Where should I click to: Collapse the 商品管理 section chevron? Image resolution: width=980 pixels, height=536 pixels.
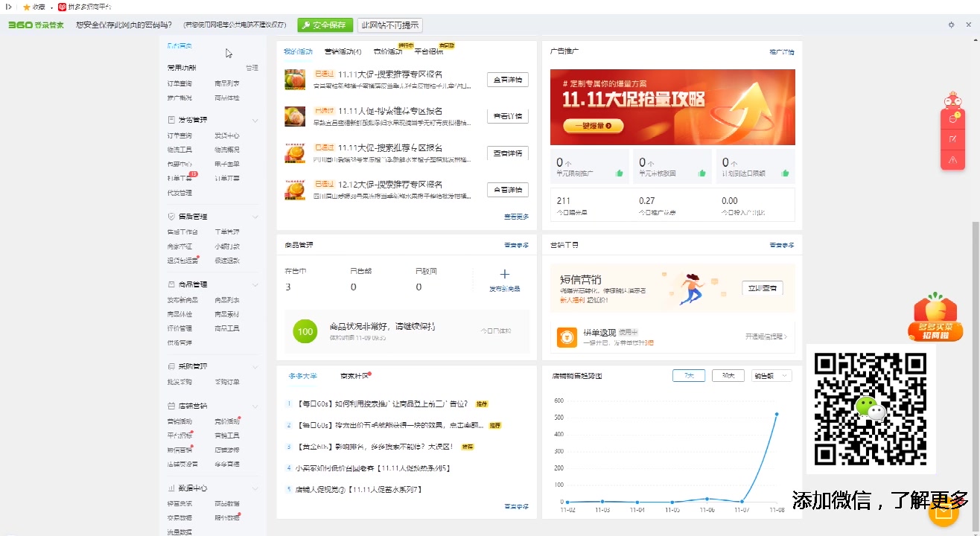coord(255,284)
